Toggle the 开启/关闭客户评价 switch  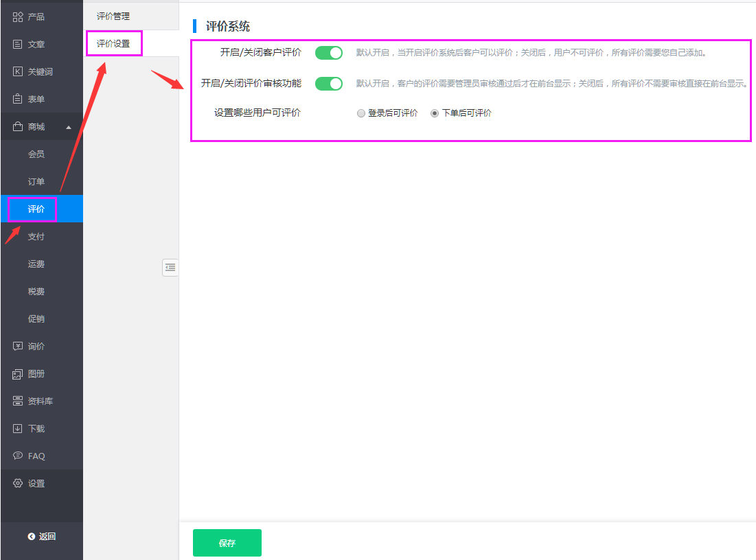click(328, 53)
